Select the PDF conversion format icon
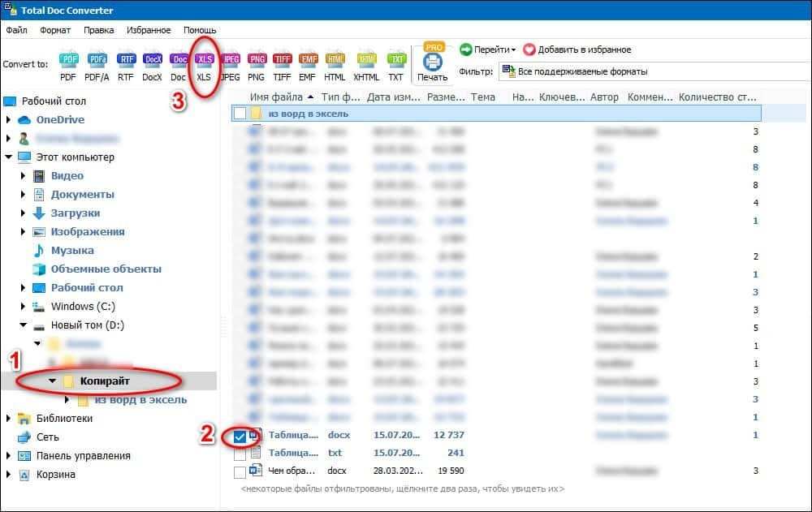This screenshot has height=512, width=812. [67, 58]
